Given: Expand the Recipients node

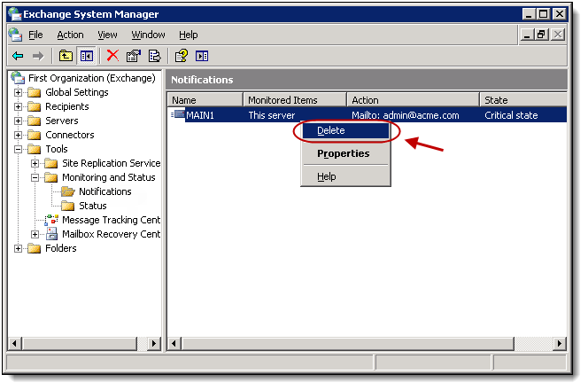Looking at the screenshot, I should 18,106.
